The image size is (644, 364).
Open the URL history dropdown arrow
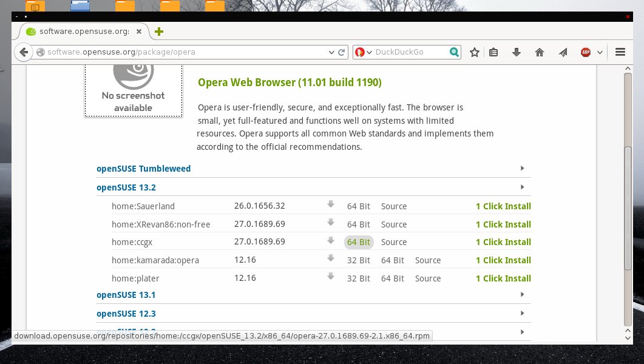[331, 52]
